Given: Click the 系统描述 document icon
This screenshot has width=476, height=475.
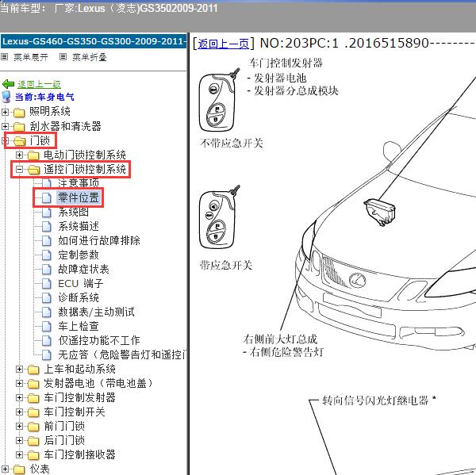Looking at the screenshot, I should pyautogui.click(x=47, y=227).
